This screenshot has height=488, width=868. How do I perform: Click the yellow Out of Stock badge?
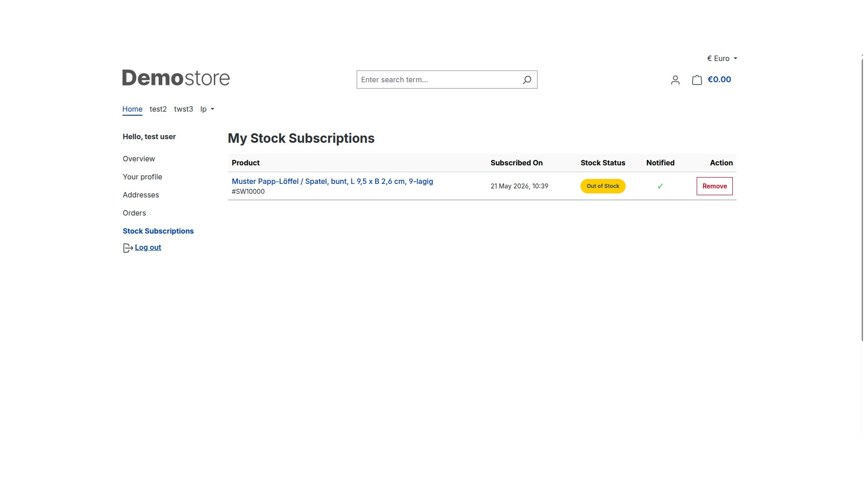pyautogui.click(x=603, y=186)
